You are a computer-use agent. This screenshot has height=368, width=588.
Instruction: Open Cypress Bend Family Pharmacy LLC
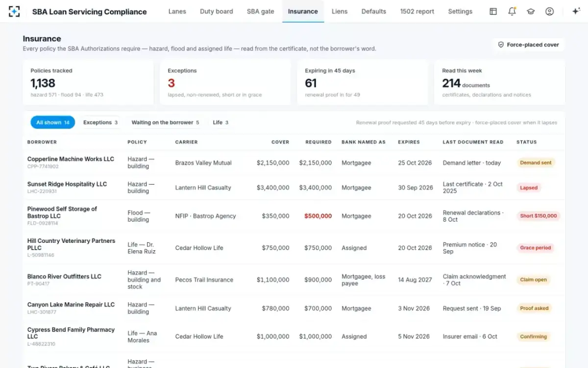tap(71, 333)
